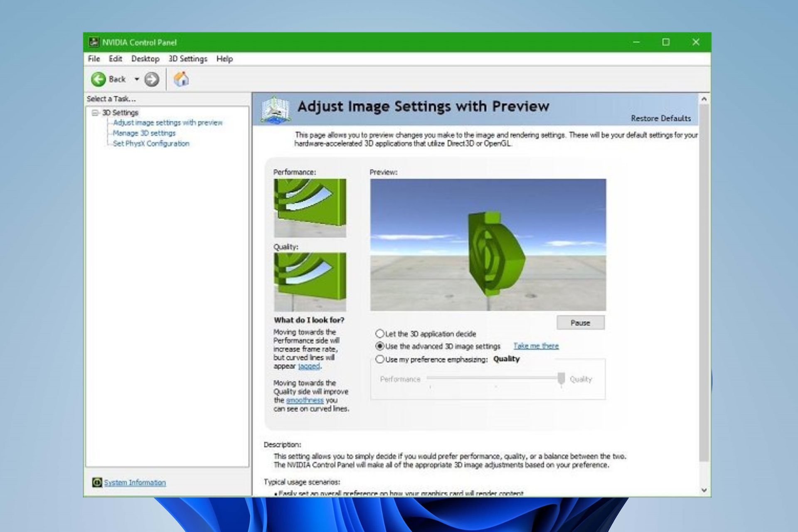Screen dimensions: 798x532
Task: Open the Edit menu
Action: point(116,59)
